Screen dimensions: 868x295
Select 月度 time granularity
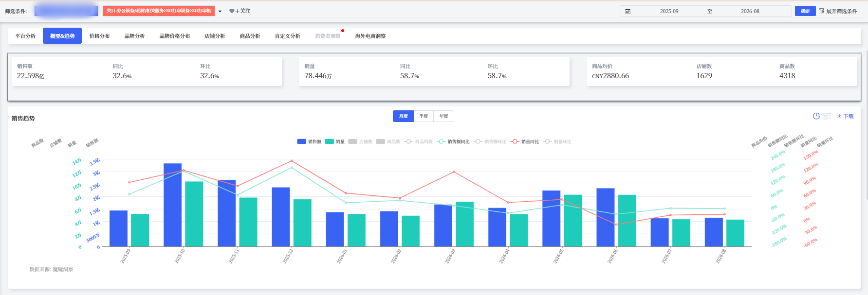(403, 116)
